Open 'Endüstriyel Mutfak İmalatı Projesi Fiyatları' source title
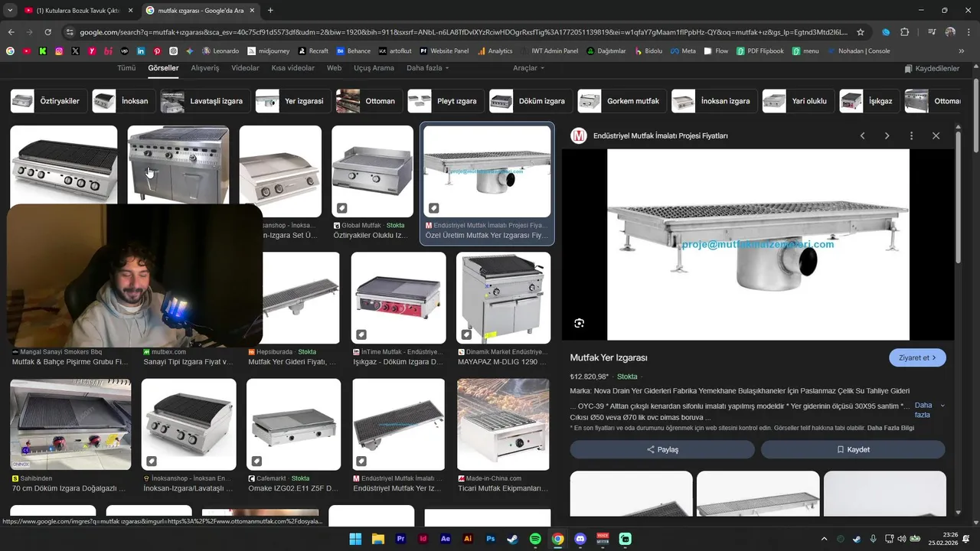The height and width of the screenshot is (551, 980). pyautogui.click(x=660, y=135)
